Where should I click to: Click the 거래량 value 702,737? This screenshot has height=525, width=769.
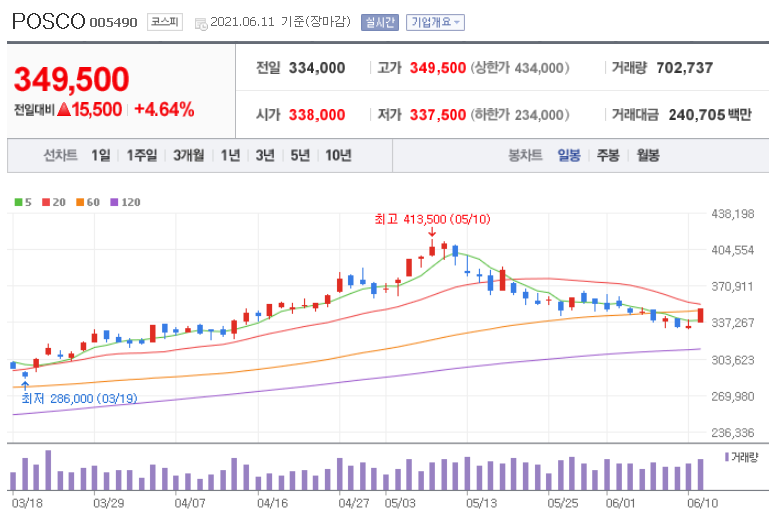coord(685,68)
